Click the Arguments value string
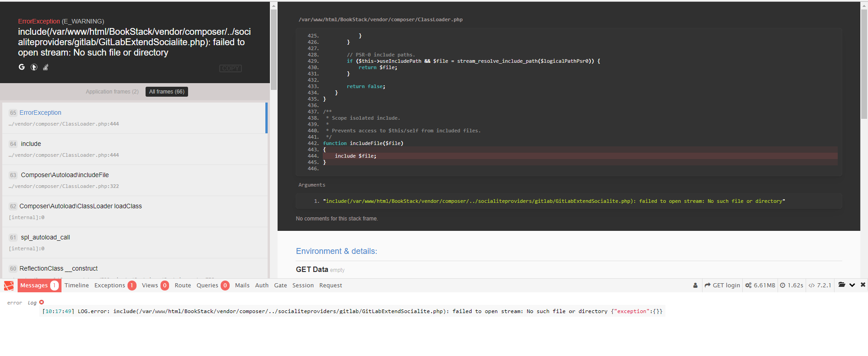 [x=554, y=201]
